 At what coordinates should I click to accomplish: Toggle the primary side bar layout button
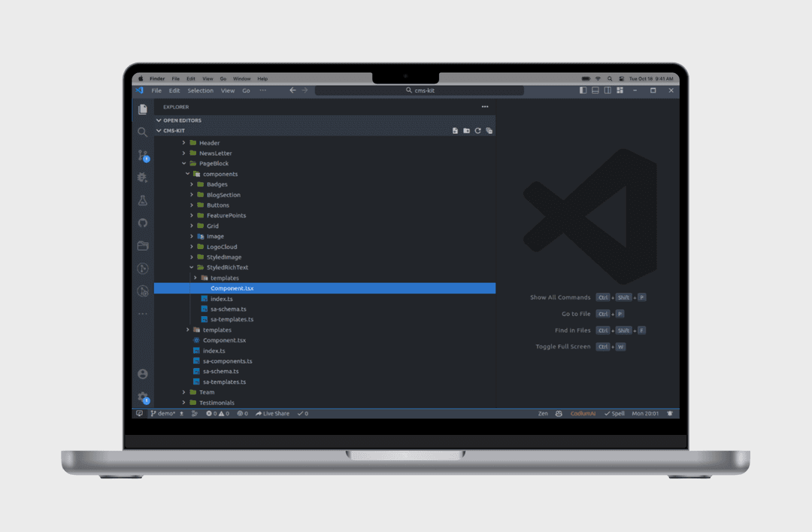[583, 90]
